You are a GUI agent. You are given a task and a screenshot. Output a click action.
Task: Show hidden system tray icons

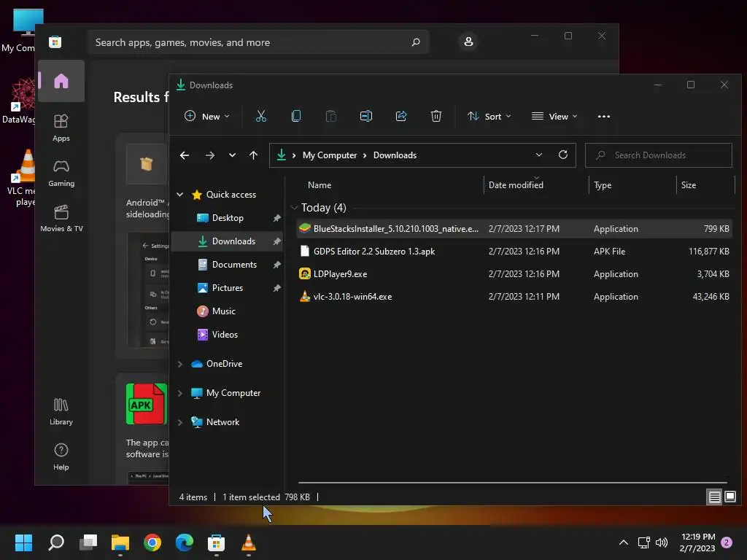click(623, 542)
